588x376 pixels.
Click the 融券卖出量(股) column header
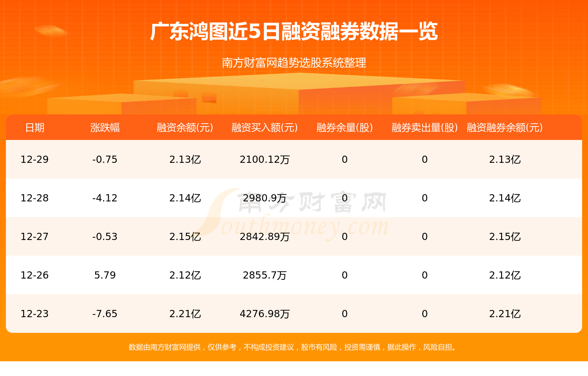point(425,128)
